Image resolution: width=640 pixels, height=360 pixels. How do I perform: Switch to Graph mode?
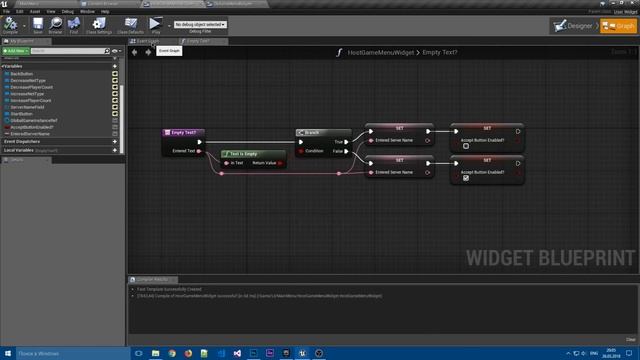pos(618,26)
